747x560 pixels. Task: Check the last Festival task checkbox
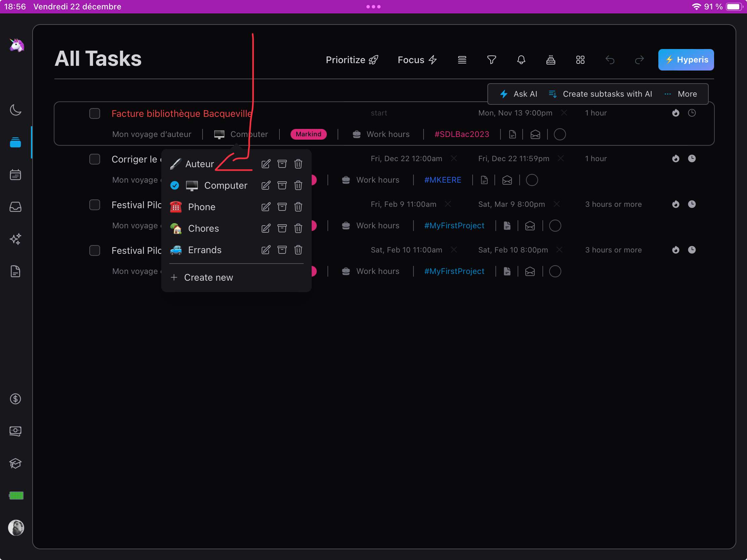tap(95, 250)
